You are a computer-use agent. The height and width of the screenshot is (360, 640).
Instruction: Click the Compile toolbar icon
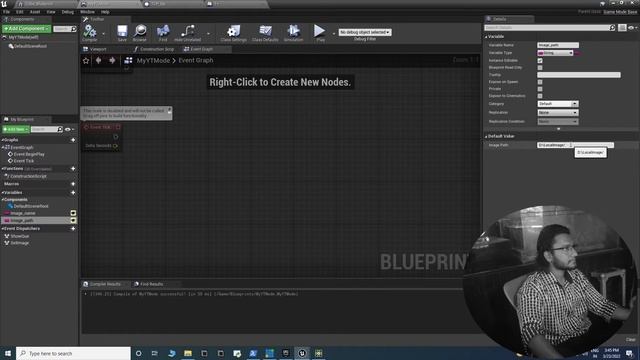[x=89, y=33]
